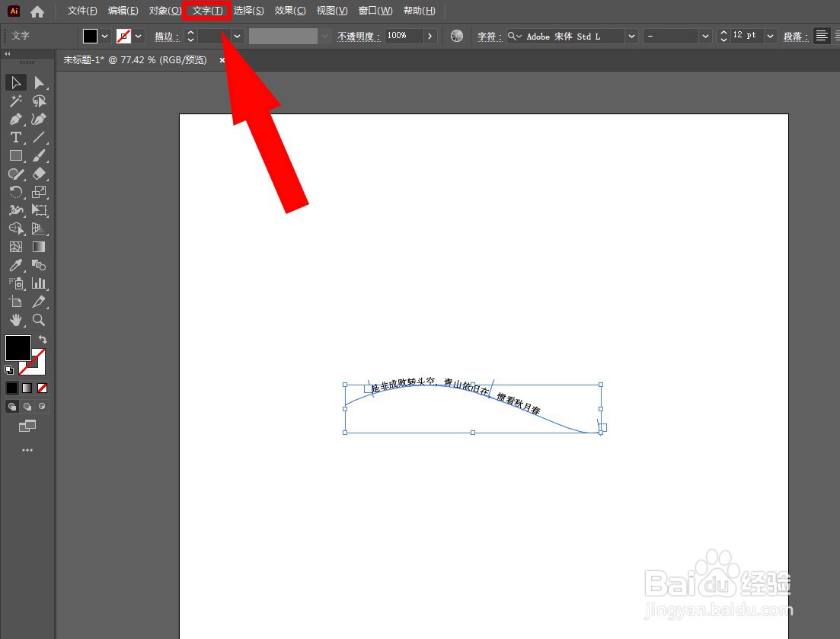Select the Type tool
The image size is (840, 639).
coord(15,137)
